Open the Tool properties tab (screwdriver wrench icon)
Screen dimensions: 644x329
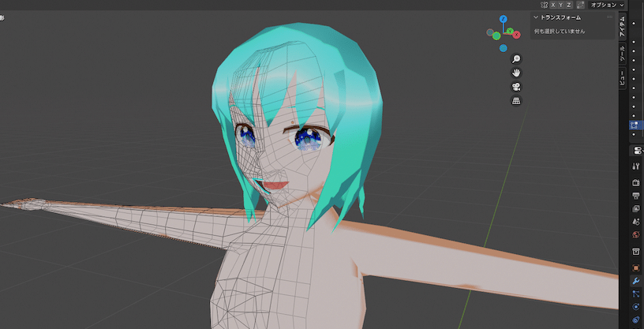[x=636, y=166]
